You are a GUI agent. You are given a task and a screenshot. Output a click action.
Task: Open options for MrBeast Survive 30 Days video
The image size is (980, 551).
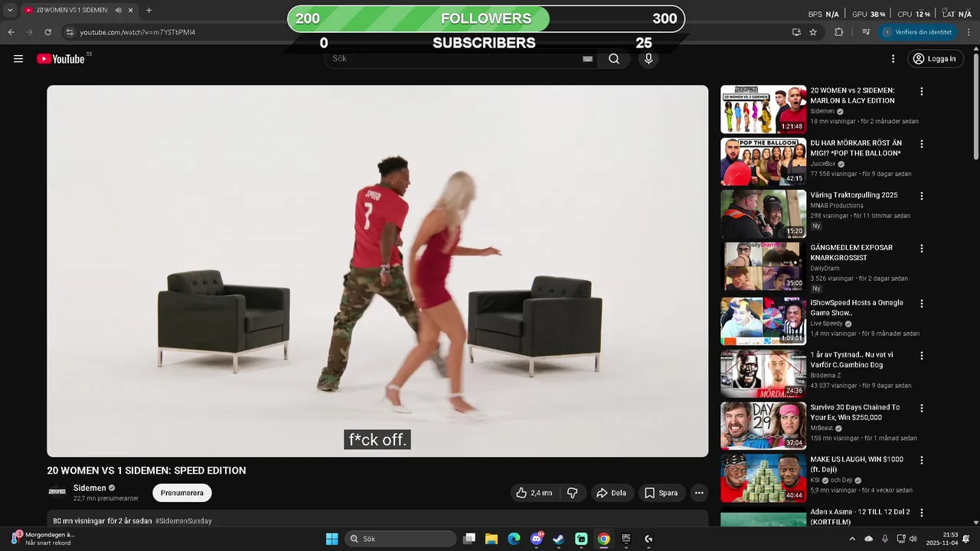point(922,408)
